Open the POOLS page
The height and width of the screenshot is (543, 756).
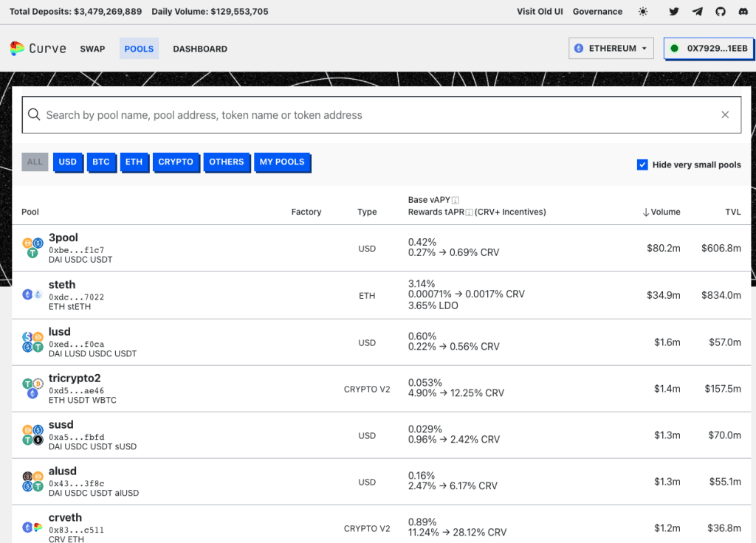coord(139,49)
